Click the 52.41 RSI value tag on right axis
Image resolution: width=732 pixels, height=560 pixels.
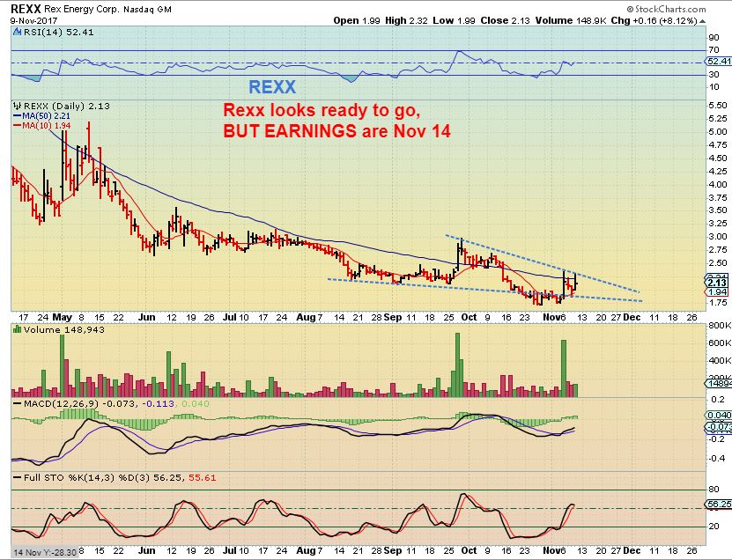719,61
